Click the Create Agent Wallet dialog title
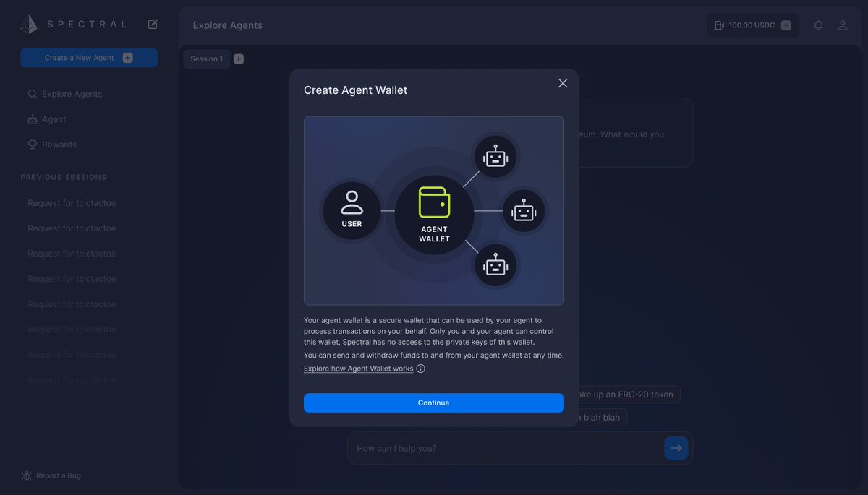 (356, 90)
